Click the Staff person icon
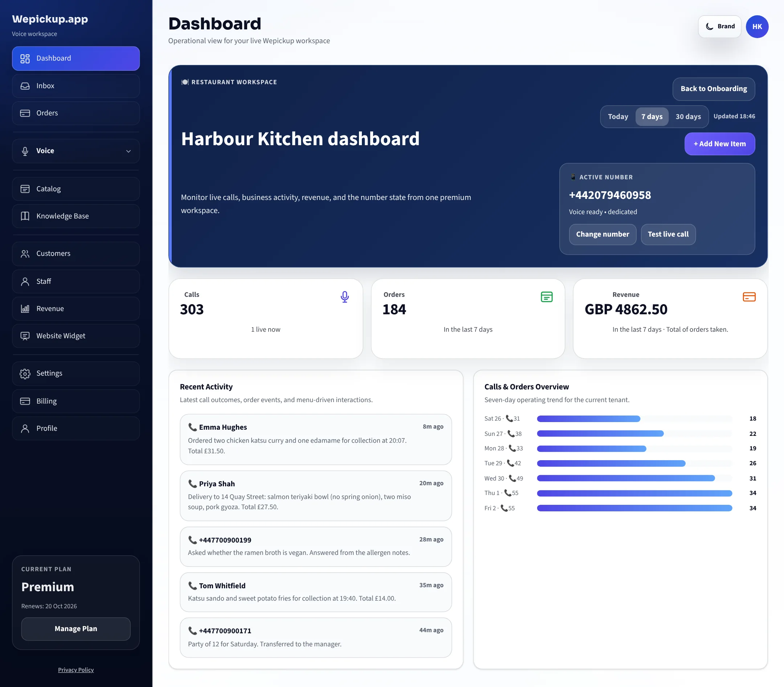 [x=25, y=281]
